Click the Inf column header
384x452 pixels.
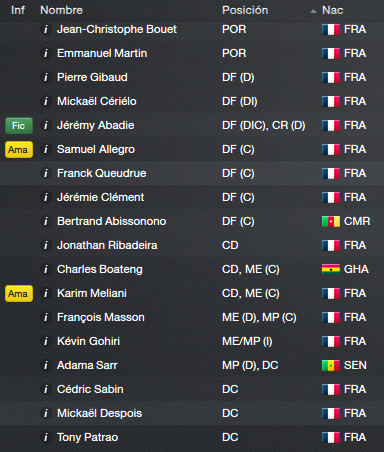18,10
